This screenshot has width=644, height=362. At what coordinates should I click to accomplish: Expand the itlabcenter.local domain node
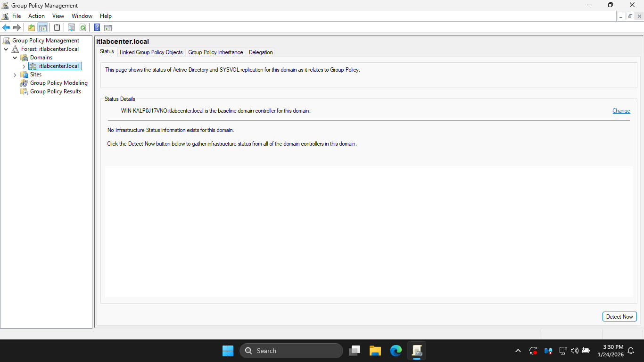24,66
